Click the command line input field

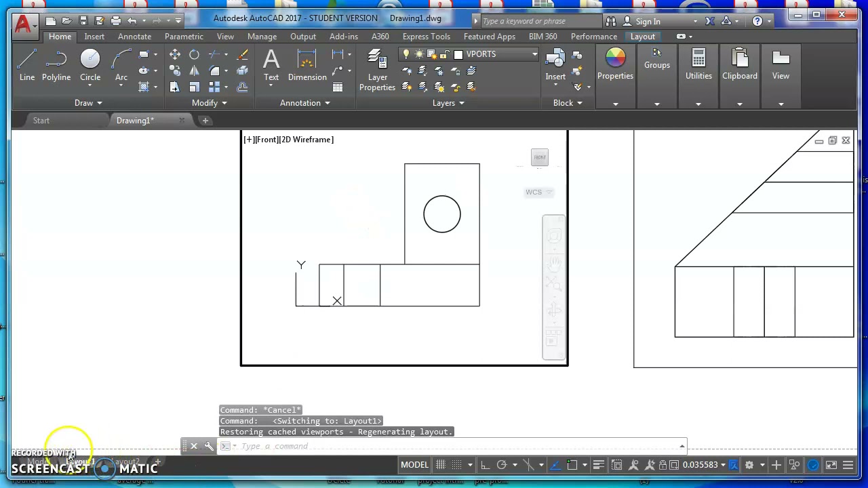coord(458,446)
